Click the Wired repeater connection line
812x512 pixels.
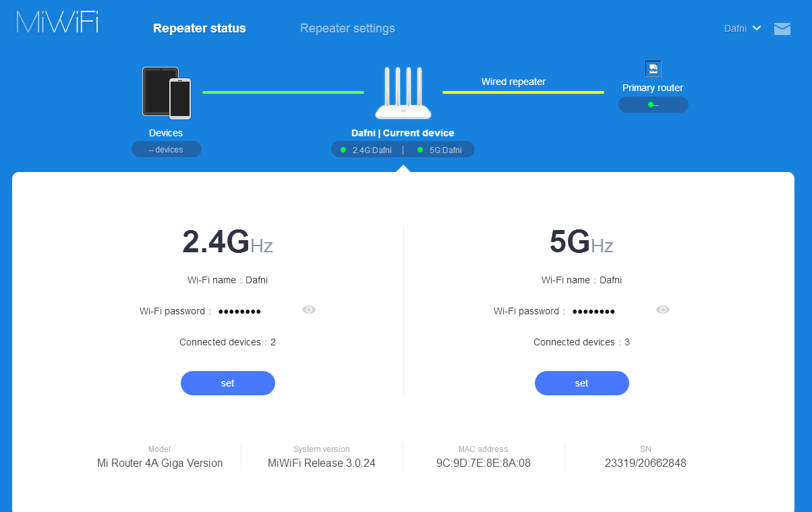(x=523, y=92)
